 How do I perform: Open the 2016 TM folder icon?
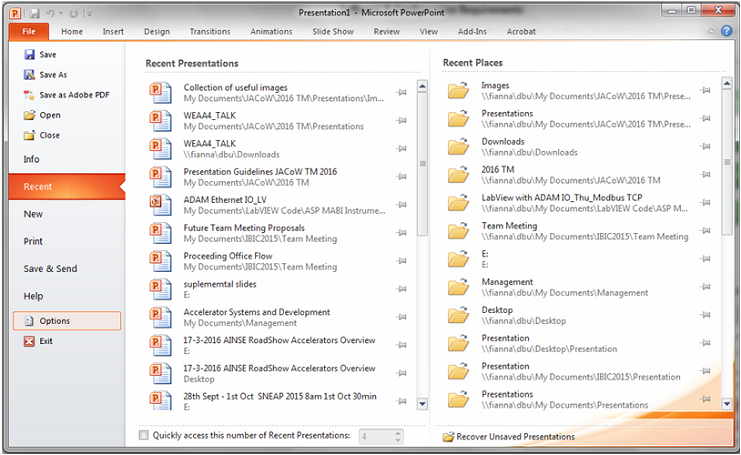(458, 174)
